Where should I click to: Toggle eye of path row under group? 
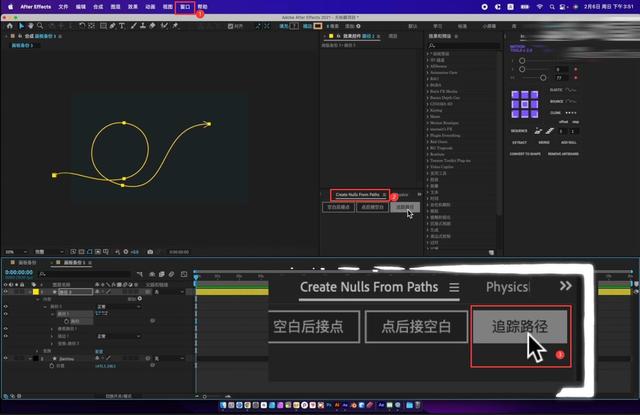click(x=6, y=314)
